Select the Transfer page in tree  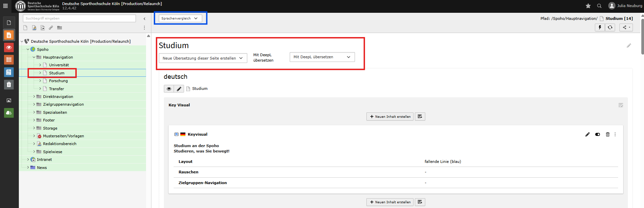pyautogui.click(x=56, y=89)
